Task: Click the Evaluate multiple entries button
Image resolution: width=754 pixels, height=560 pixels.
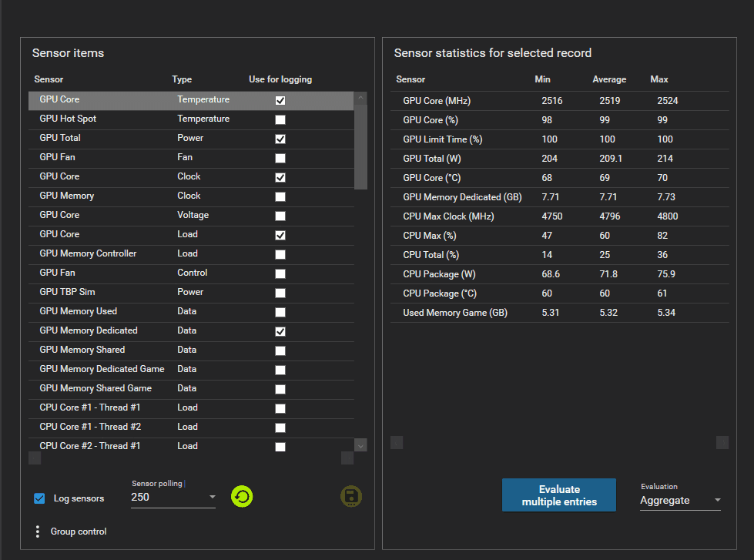Action: pos(558,495)
